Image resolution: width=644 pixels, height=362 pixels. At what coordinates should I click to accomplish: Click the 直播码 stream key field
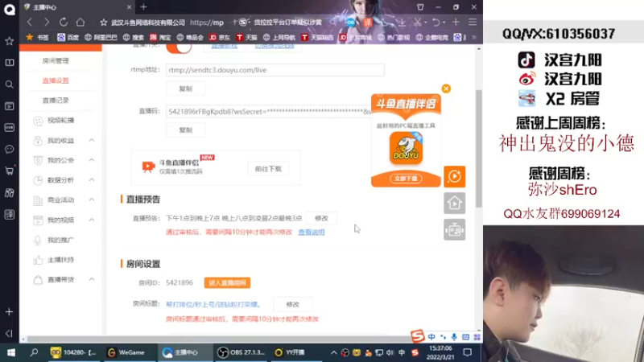(x=269, y=111)
